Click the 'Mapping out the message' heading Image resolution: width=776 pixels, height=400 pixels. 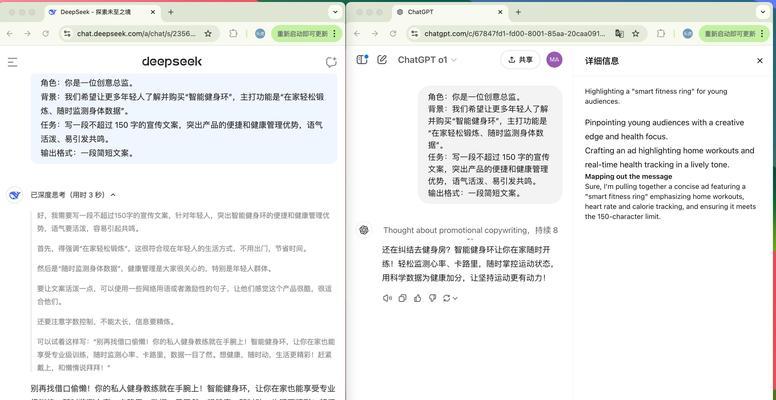click(x=629, y=176)
